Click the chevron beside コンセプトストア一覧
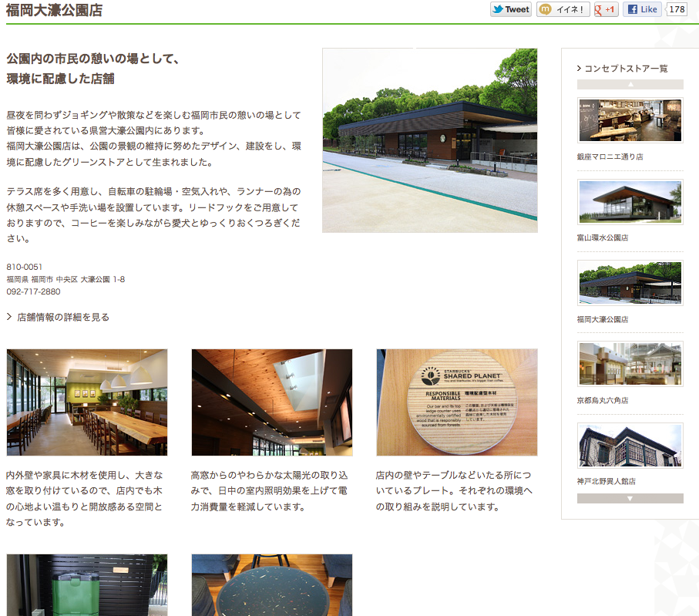The image size is (699, 616). [579, 69]
